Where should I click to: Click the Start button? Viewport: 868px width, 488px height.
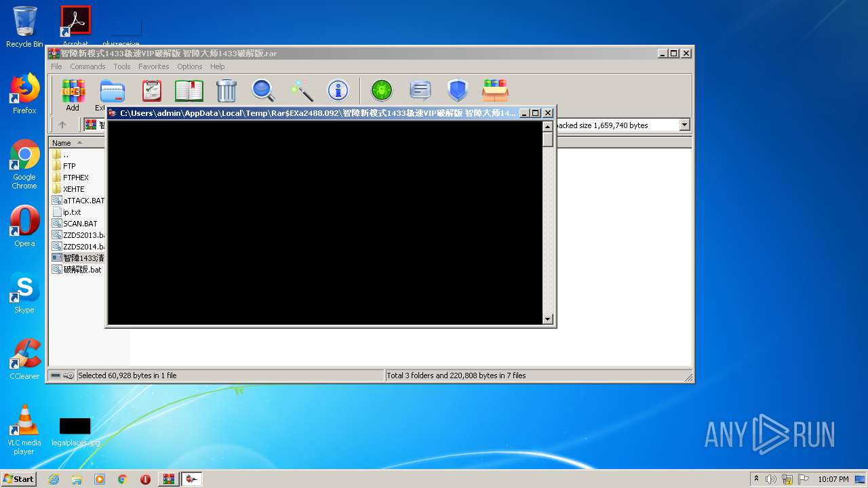tap(18, 479)
